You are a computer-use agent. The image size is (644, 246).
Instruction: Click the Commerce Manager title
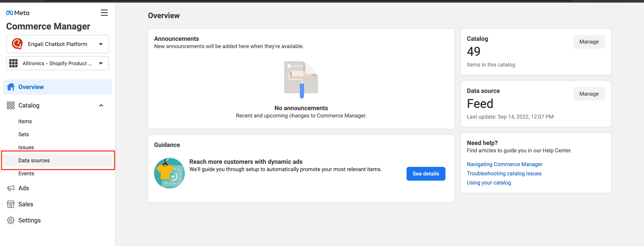click(48, 26)
